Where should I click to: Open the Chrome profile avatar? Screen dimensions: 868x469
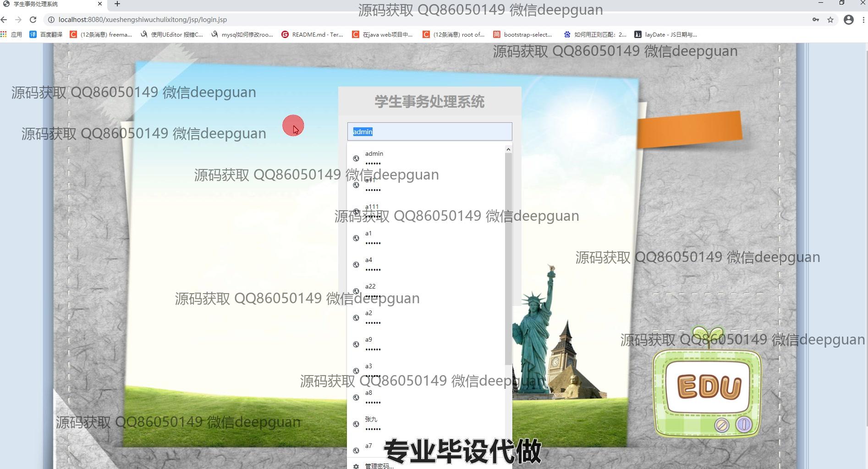(x=848, y=20)
